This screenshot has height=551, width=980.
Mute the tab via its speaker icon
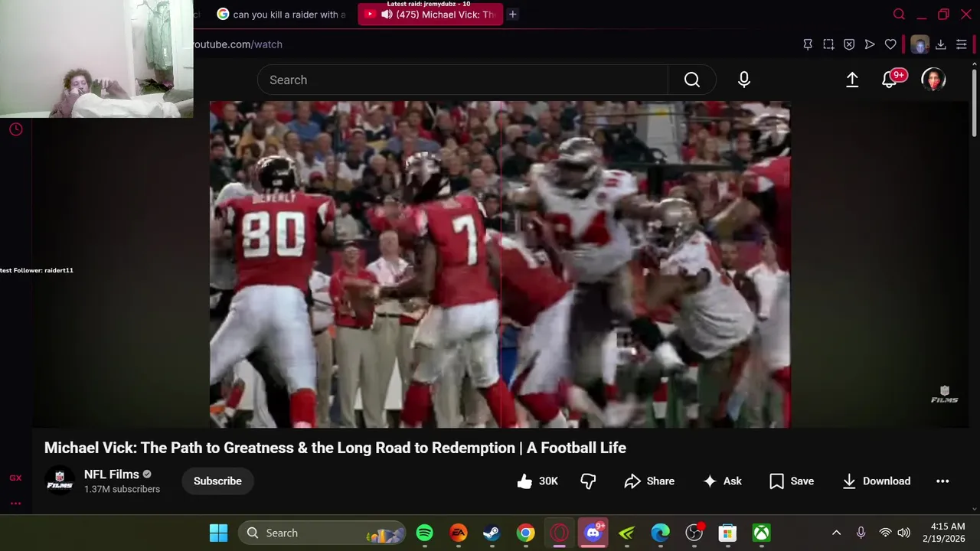coord(387,14)
